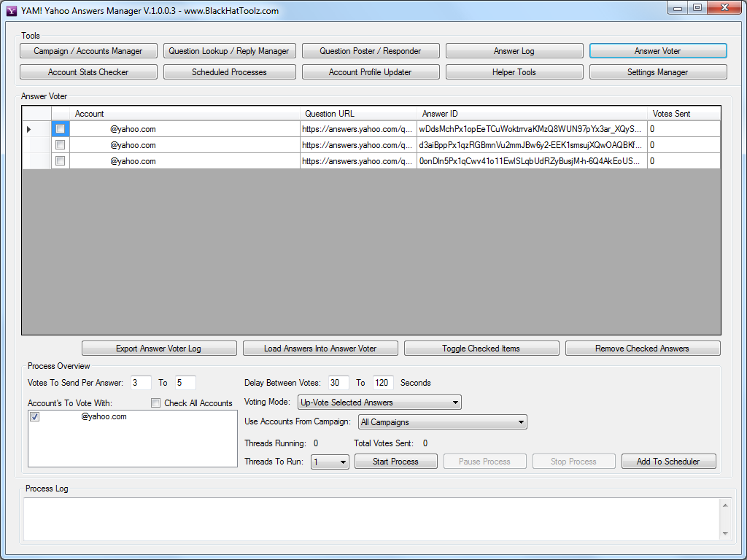Check the row with Answer ID wDdsMchPx1op
Screen dimensions: 747x560
click(x=60, y=128)
